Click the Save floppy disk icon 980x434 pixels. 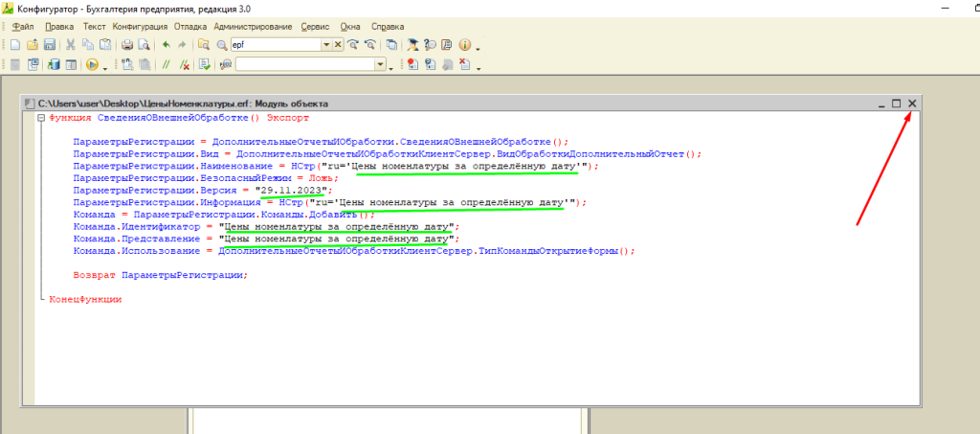(49, 45)
